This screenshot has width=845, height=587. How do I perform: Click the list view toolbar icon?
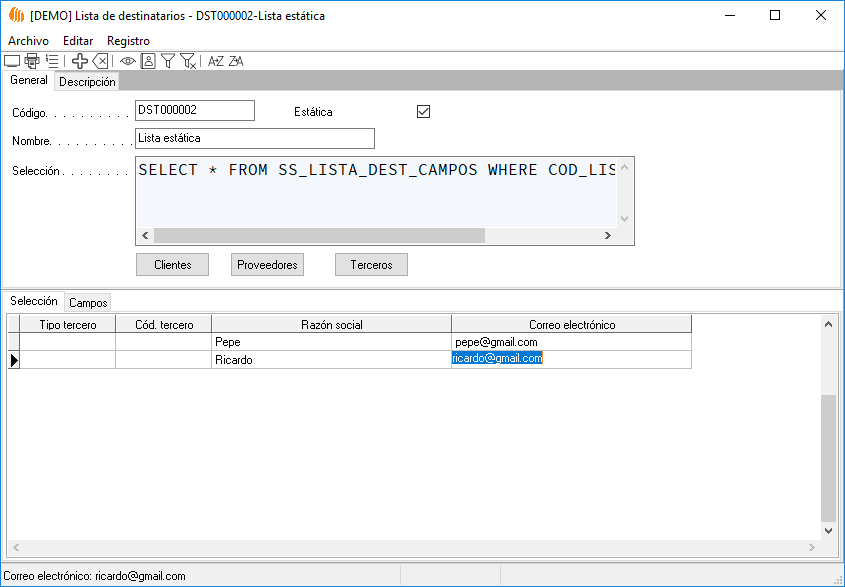pos(52,61)
